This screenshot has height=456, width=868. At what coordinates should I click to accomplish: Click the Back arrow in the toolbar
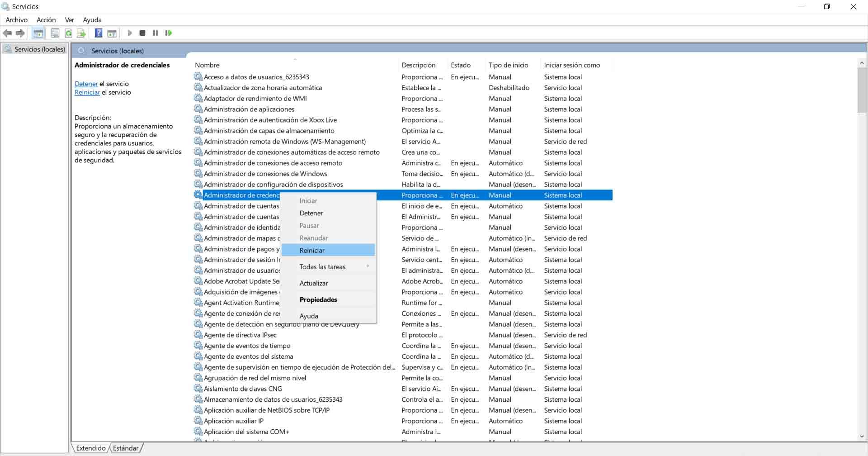(7, 33)
